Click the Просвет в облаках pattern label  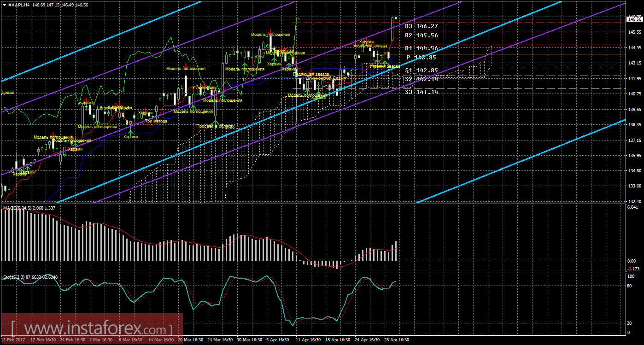pyautogui.click(x=216, y=126)
